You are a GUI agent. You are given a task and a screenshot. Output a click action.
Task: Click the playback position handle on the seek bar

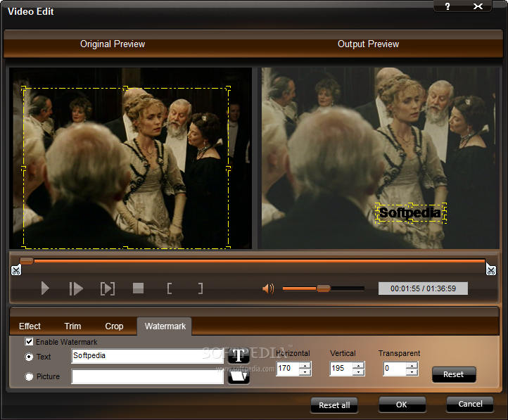[x=27, y=261]
